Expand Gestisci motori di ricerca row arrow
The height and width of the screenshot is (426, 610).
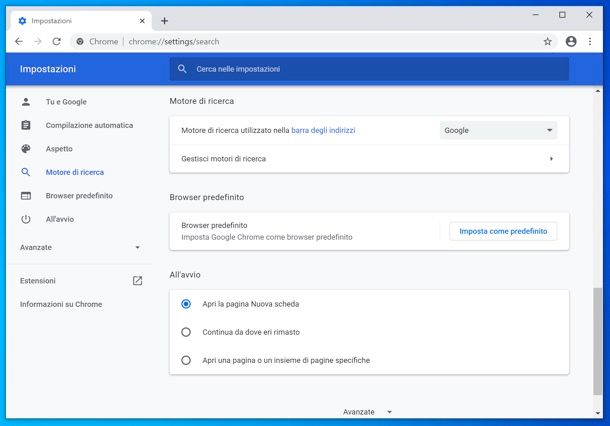coord(551,159)
